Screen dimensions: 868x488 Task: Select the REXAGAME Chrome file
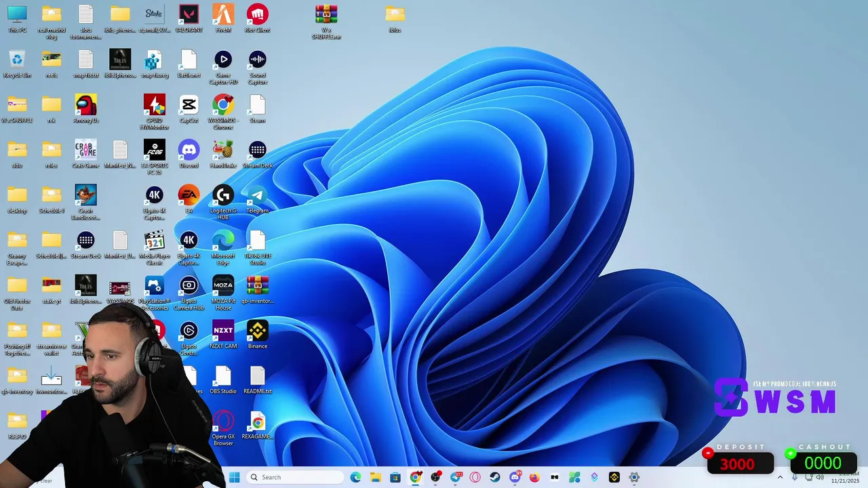pos(257,426)
